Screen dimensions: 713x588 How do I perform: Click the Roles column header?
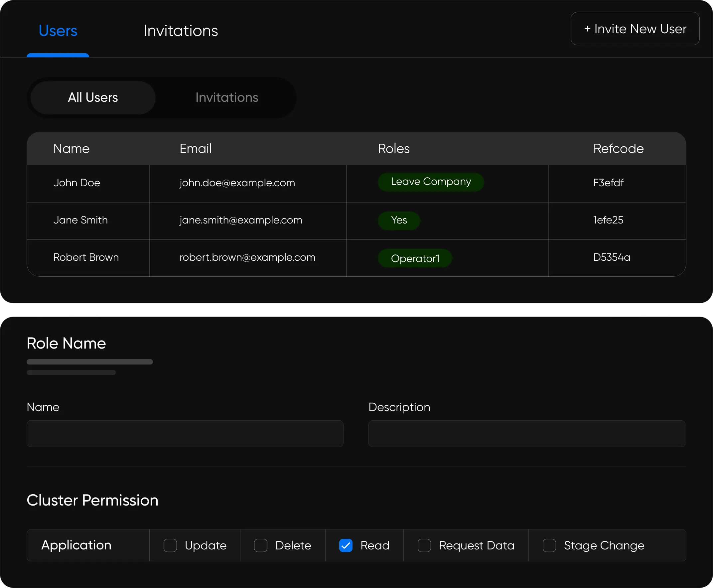394,149
